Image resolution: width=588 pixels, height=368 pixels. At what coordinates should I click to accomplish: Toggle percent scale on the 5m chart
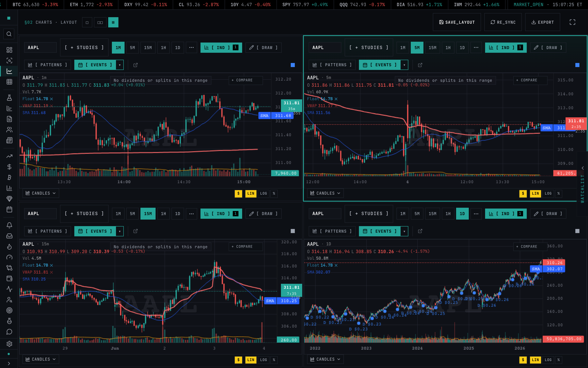point(559,193)
